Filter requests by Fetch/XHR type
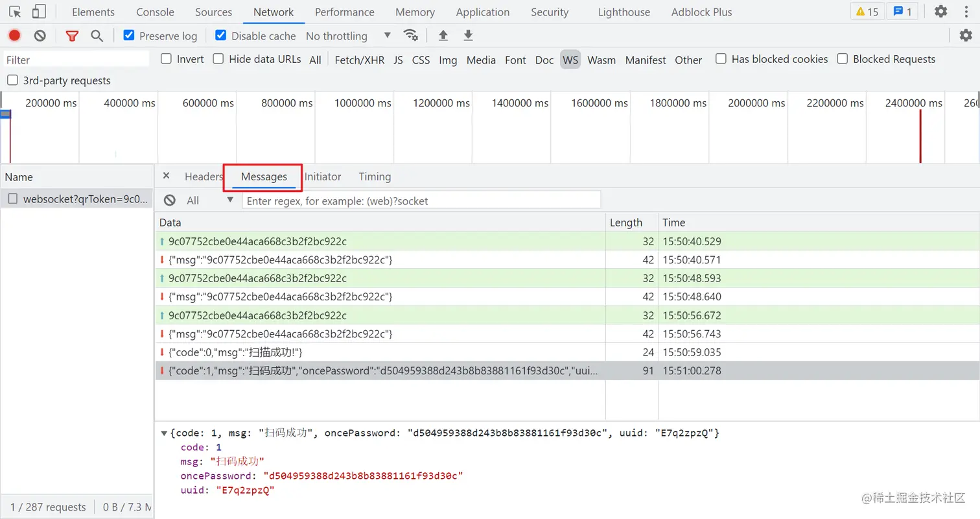 click(x=359, y=60)
